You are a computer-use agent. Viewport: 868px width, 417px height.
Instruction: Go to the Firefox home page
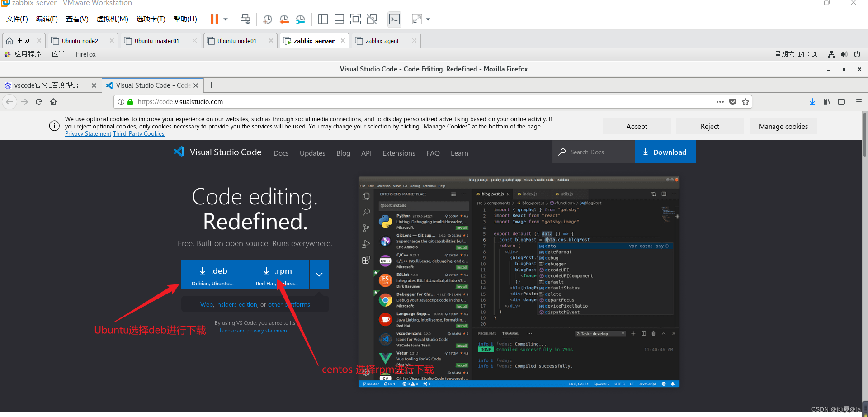pyautogui.click(x=53, y=102)
